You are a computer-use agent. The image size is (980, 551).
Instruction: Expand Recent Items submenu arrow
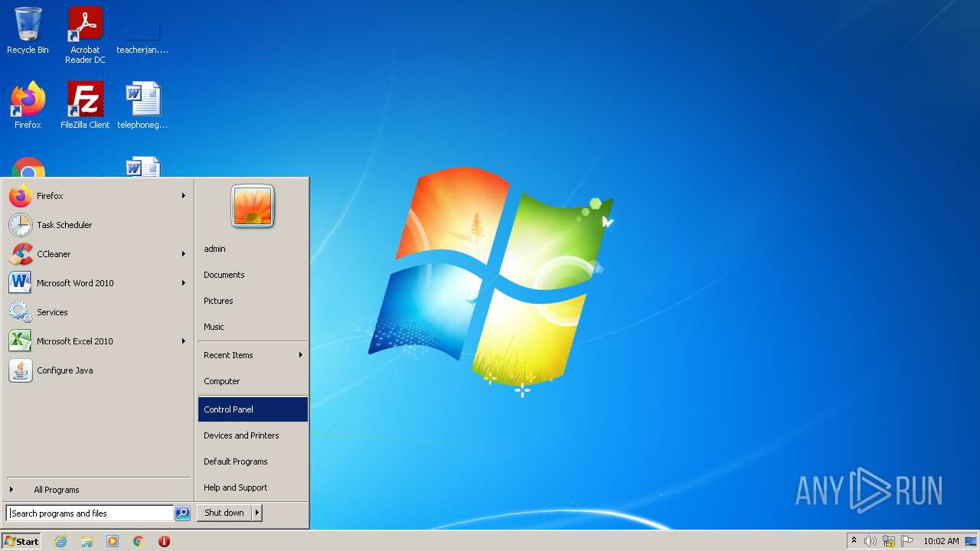[x=301, y=355]
